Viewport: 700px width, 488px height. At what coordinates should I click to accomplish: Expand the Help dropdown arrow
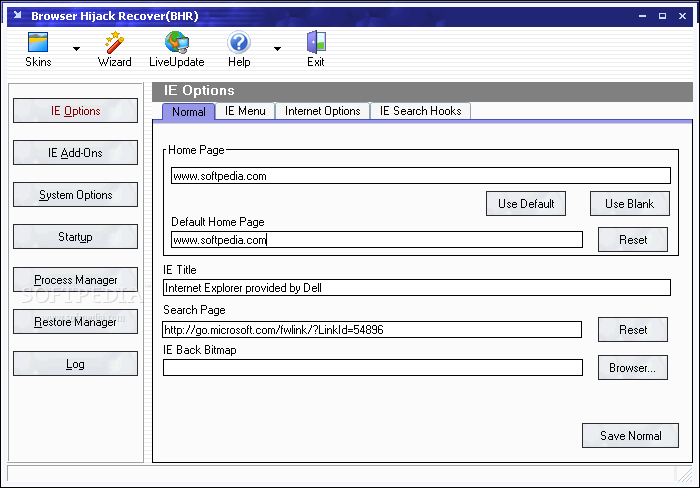click(x=277, y=49)
